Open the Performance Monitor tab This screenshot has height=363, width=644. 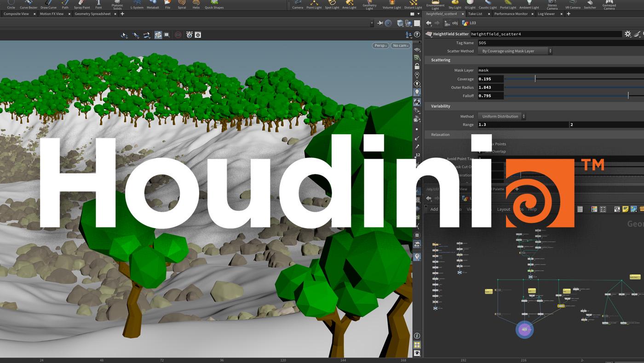point(511,14)
